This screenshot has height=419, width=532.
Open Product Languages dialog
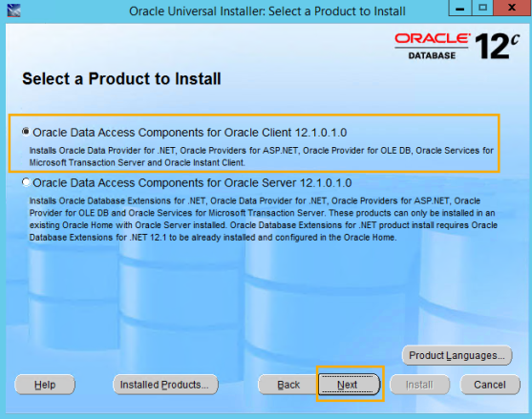click(457, 355)
